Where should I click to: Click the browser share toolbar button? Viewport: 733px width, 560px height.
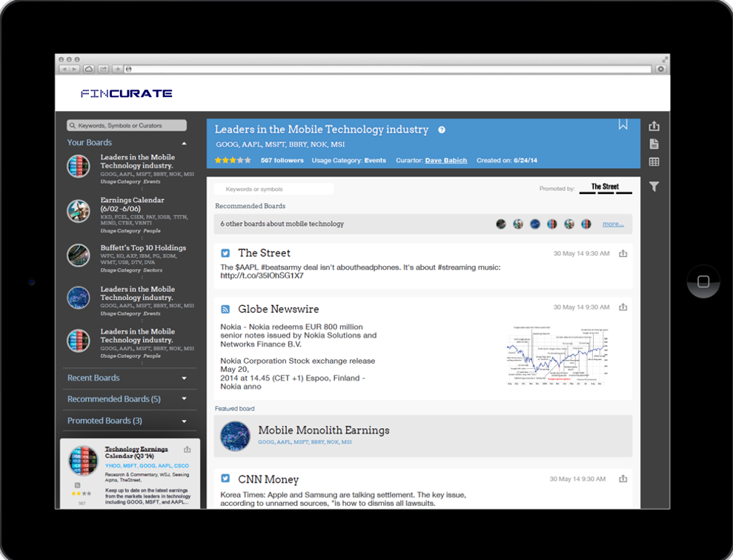(103, 69)
